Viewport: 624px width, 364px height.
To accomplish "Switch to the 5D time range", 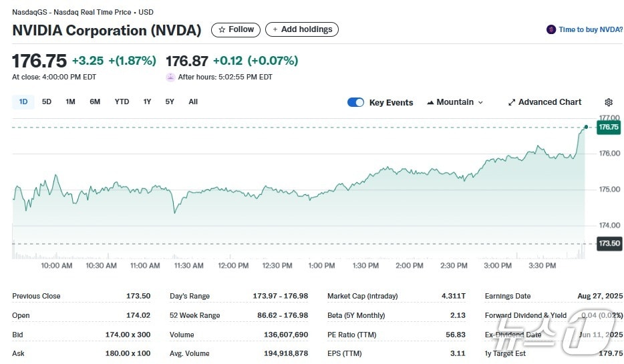I will [47, 102].
